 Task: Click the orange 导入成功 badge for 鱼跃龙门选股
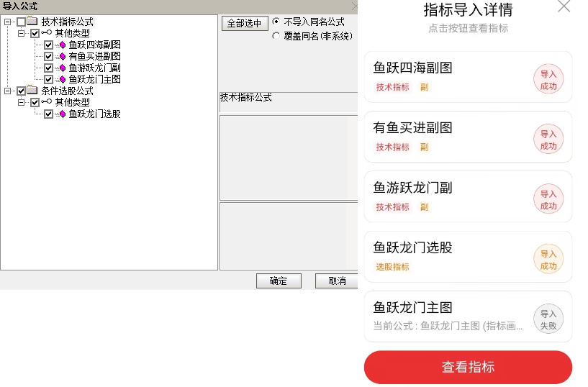coord(548,259)
